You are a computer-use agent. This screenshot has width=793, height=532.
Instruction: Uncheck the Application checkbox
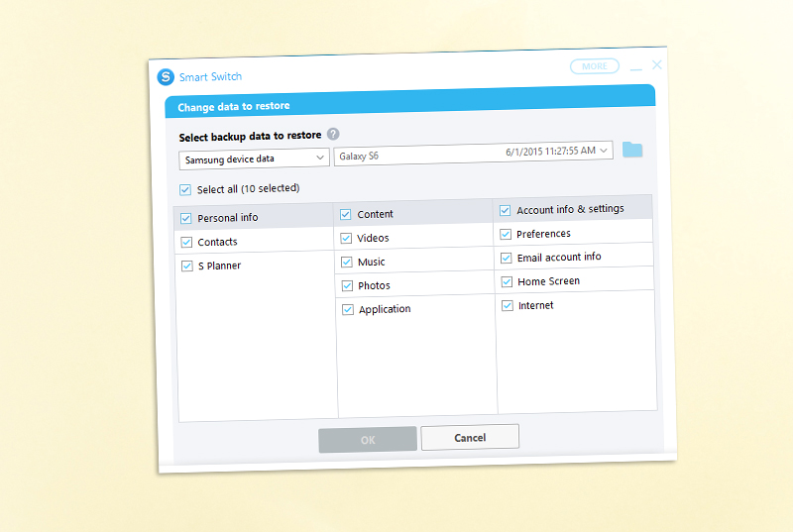[348, 309]
